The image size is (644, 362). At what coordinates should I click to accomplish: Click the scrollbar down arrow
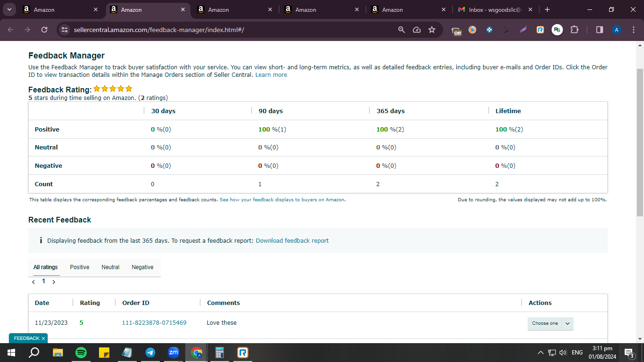point(640,338)
